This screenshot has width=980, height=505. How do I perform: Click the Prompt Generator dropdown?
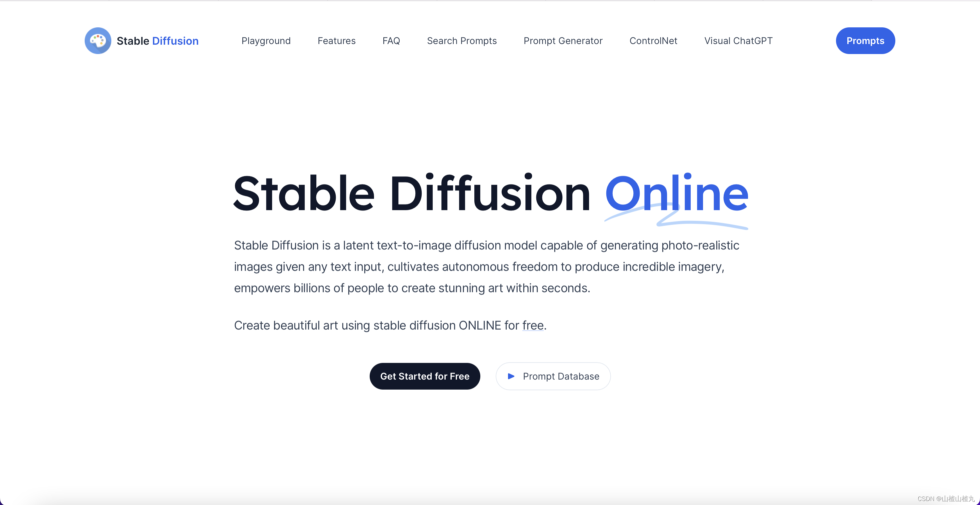pyautogui.click(x=563, y=40)
